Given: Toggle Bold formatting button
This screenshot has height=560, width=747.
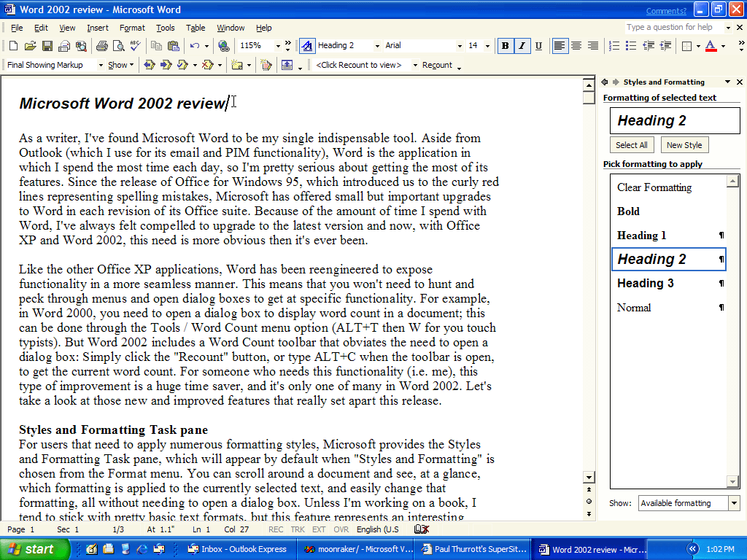Looking at the screenshot, I should pos(505,46).
